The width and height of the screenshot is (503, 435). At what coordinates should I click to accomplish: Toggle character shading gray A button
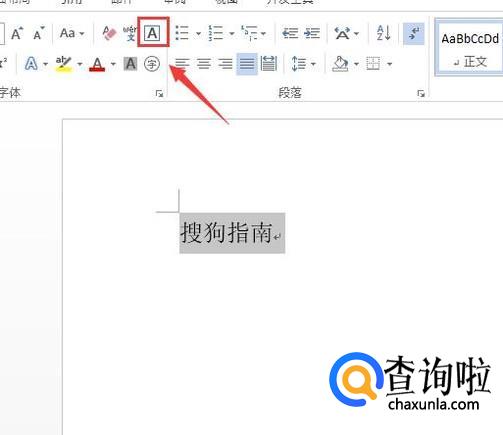pyautogui.click(x=130, y=64)
